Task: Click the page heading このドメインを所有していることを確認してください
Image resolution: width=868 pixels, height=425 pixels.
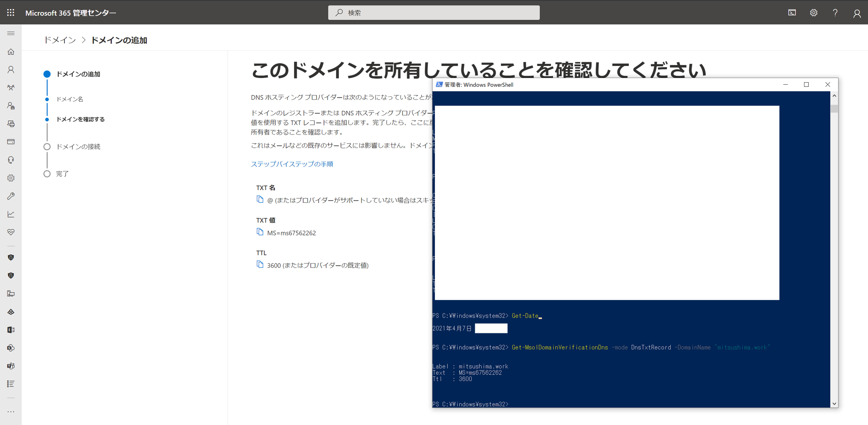Action: 478,70
